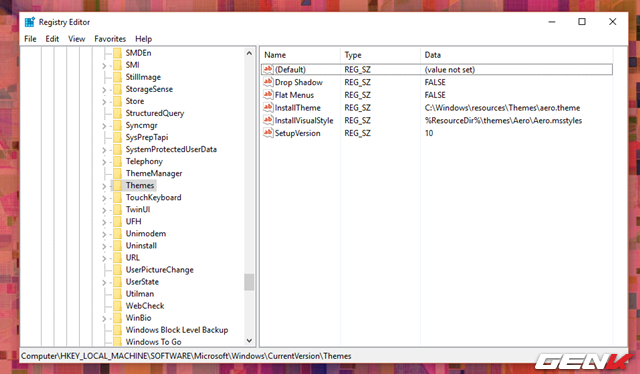Select the Unimodem tree key
The image size is (640, 374).
[x=146, y=234]
